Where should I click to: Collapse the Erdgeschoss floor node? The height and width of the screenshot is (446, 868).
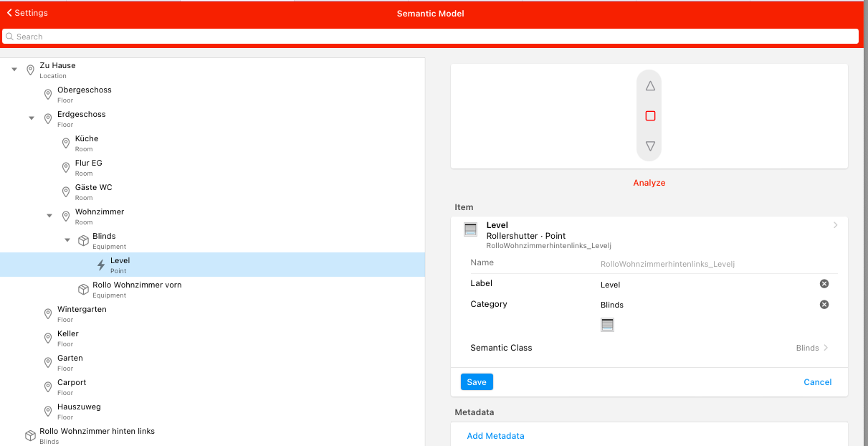point(32,118)
